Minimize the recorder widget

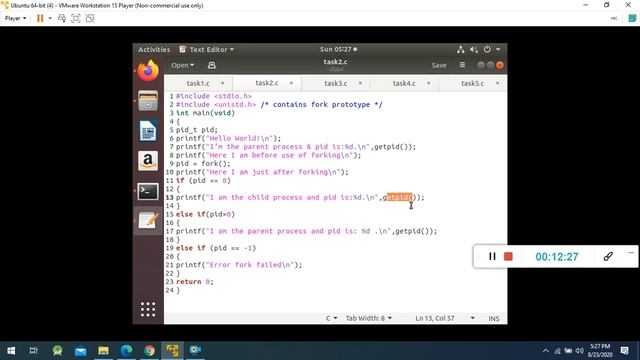tap(631, 253)
